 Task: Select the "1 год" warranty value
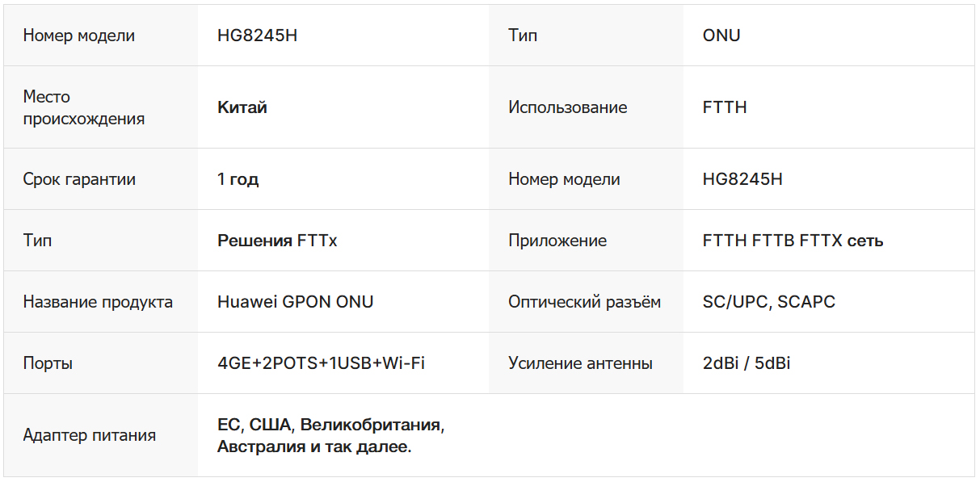pyautogui.click(x=238, y=179)
